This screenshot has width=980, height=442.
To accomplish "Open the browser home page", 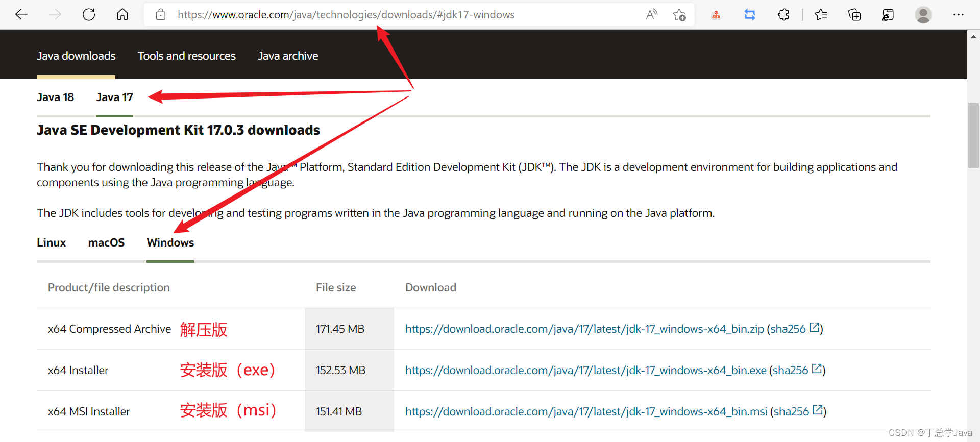I will (122, 15).
